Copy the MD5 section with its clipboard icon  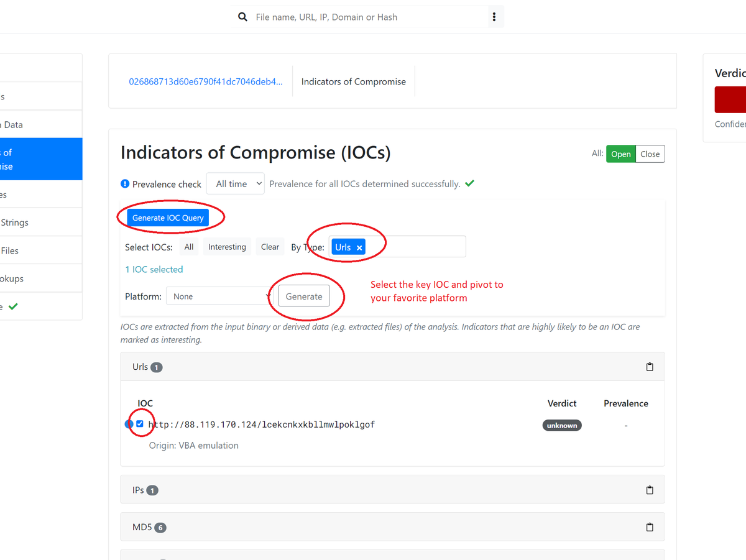650,527
